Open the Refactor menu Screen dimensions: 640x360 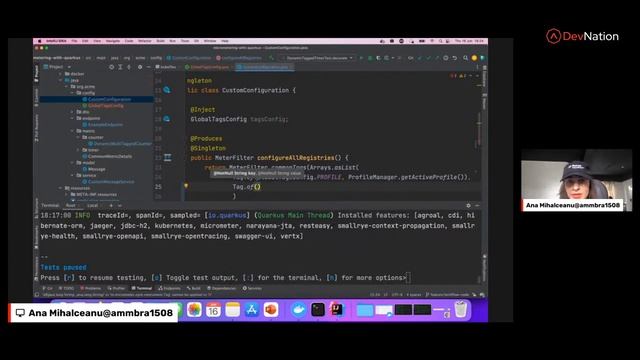144,41
